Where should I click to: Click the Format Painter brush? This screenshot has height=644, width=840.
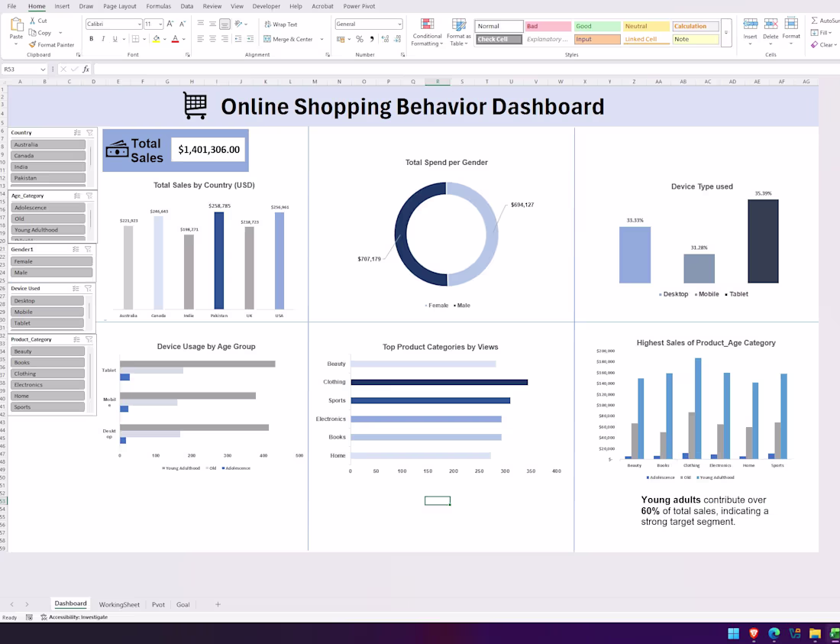[33, 44]
